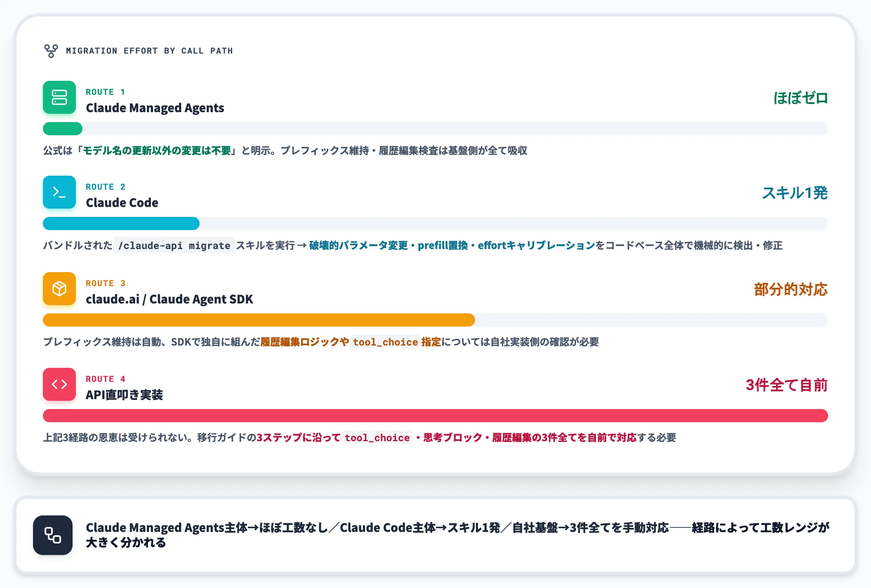The width and height of the screenshot is (871, 588).
Task: Click the orange tool_choice code chip in Route 3
Action: point(385,342)
